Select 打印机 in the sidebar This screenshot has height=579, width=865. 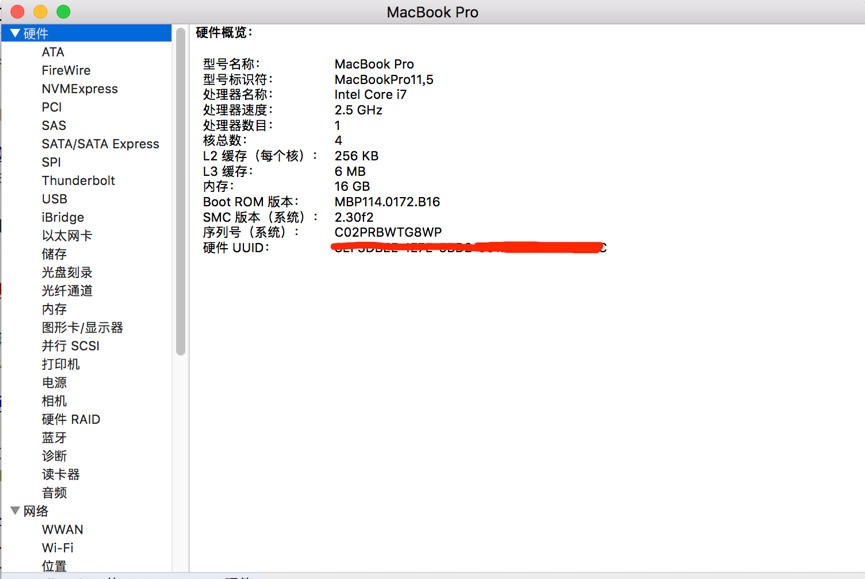click(x=61, y=364)
